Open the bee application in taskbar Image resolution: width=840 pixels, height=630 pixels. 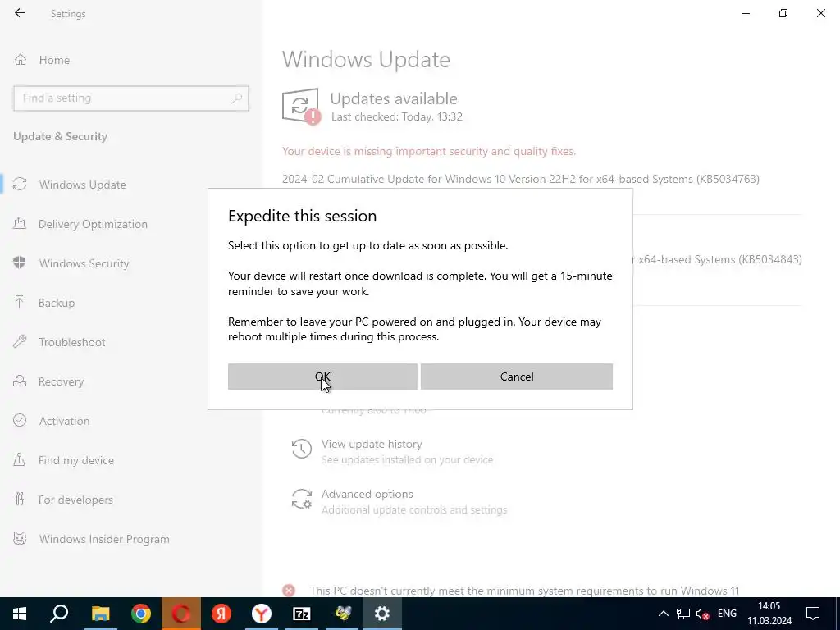[342, 614]
